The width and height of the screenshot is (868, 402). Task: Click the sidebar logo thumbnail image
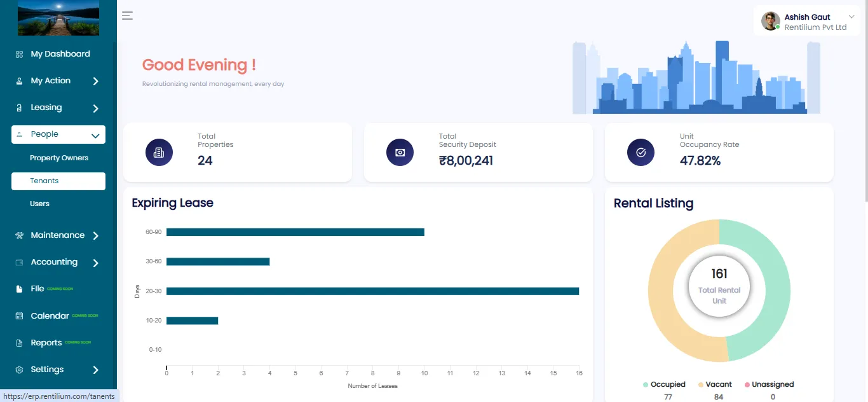pos(58,18)
